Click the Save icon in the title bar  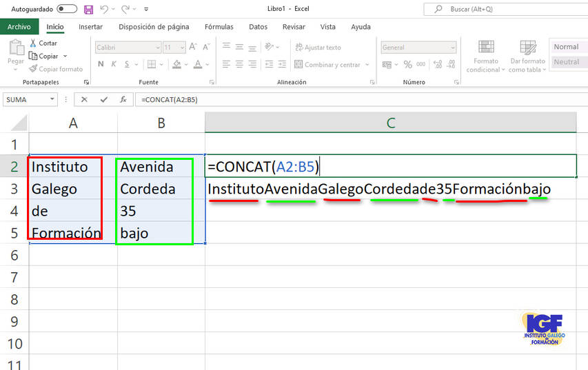pos(88,10)
